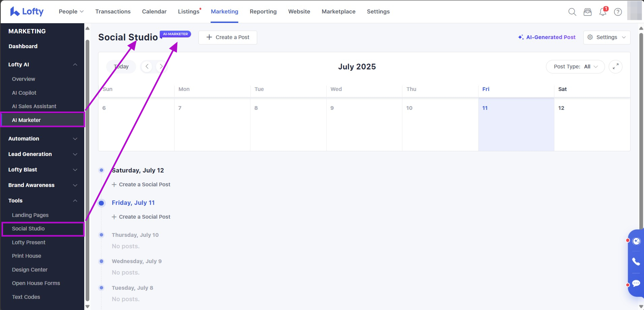Open the floating chat bubble icon

(x=636, y=283)
